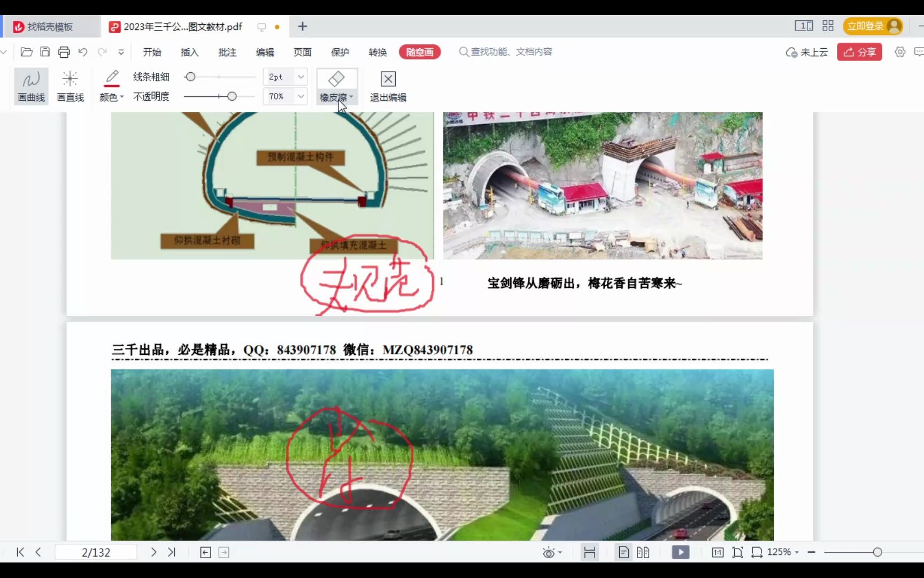Open the 颜色 pen color picker
The image size is (924, 578).
coord(112,86)
